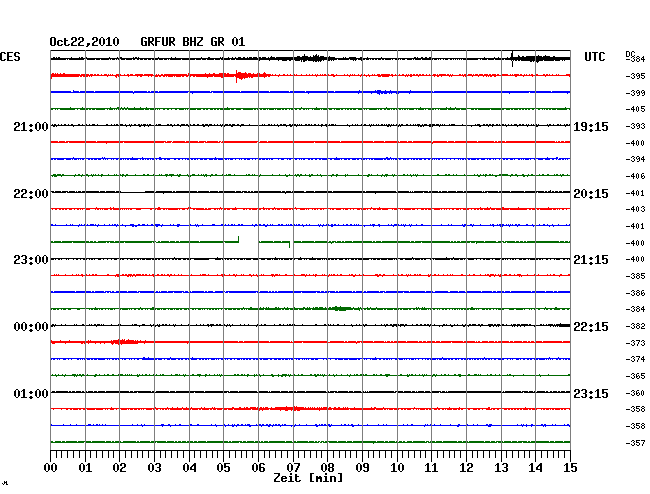Select the DC offset value -365
The width and height of the screenshot is (650, 494).
635,376
